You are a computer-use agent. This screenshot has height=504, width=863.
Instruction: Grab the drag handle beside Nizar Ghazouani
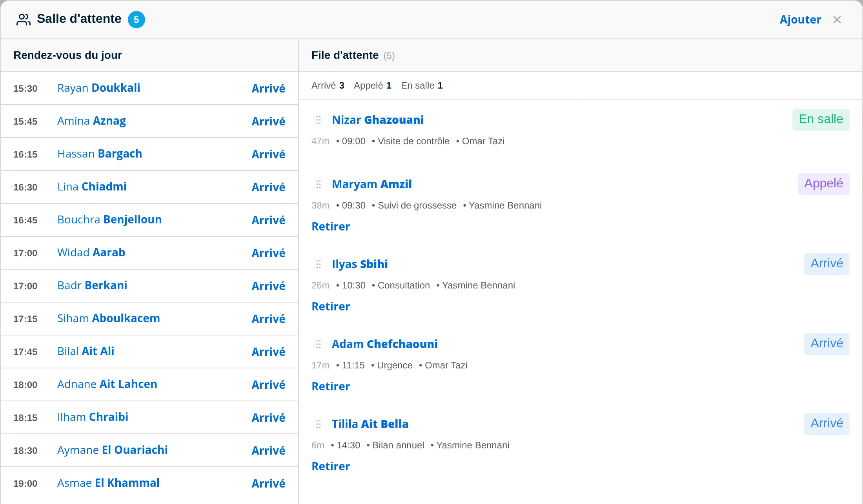(319, 120)
